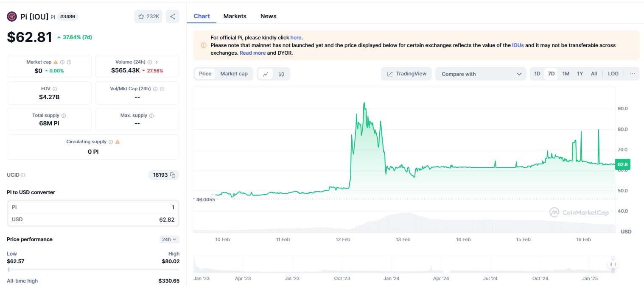644x286 pixels.
Task: Set chart range to 1Y
Action: coord(580,74)
